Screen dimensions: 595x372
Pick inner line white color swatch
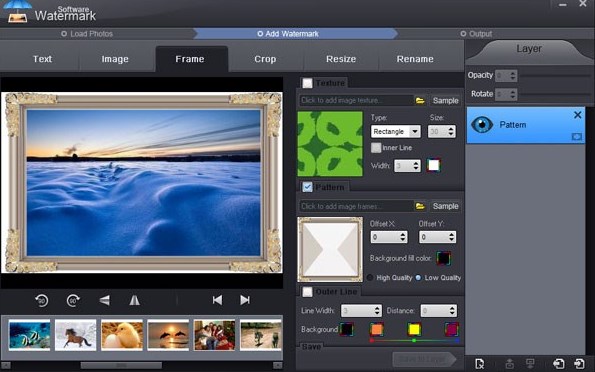433,166
